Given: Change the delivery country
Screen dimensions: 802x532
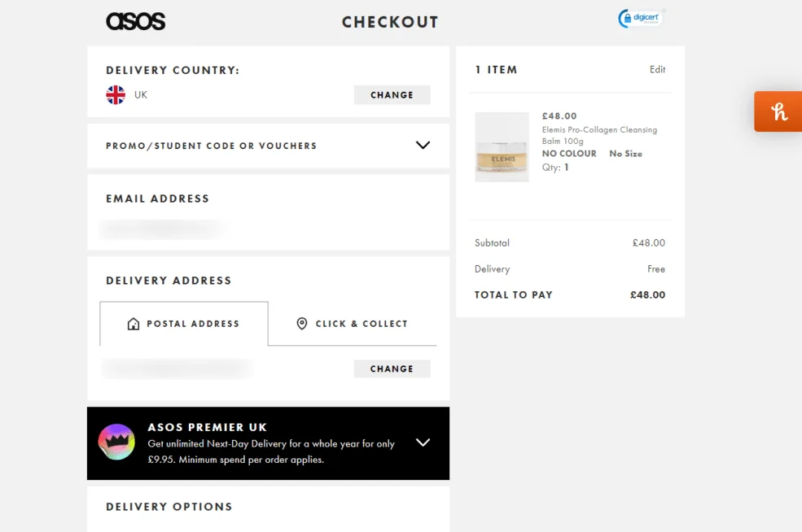Looking at the screenshot, I should pyautogui.click(x=392, y=95).
